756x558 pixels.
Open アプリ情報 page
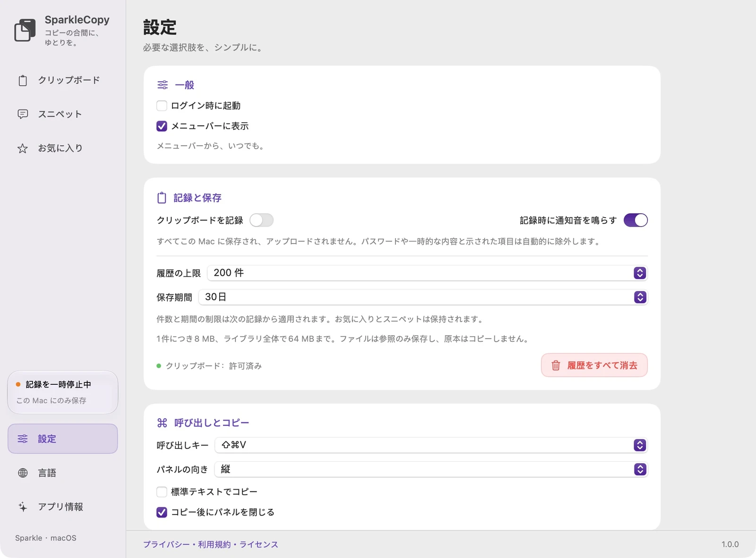coord(63,507)
